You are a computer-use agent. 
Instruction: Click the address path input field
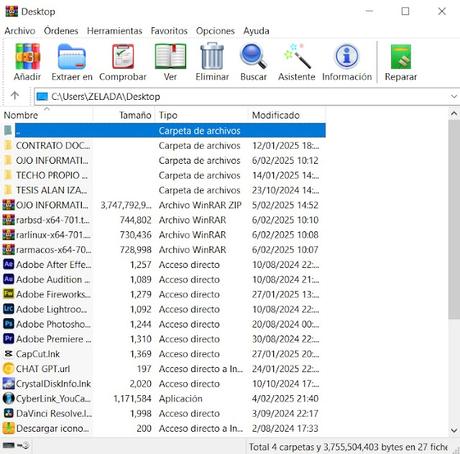tap(247, 96)
